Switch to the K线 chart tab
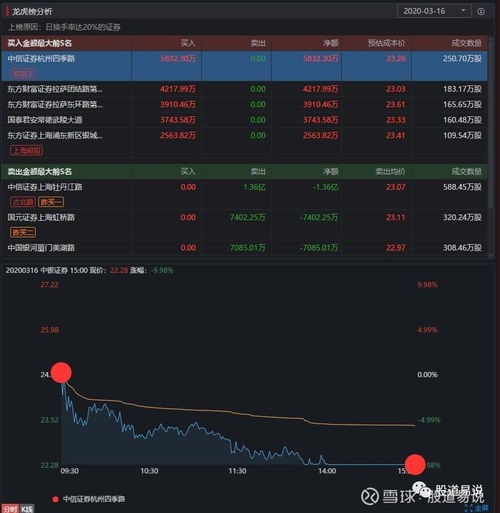500x513 pixels. click(x=28, y=509)
